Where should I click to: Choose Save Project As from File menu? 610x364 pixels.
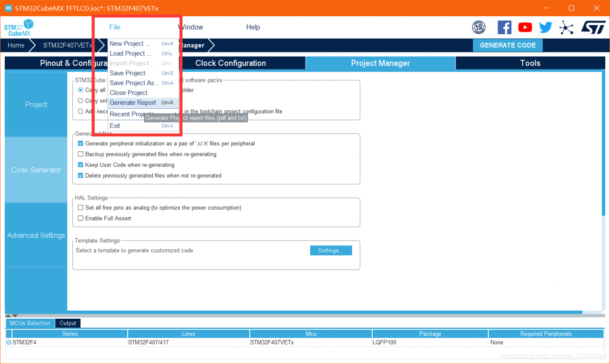143,83
